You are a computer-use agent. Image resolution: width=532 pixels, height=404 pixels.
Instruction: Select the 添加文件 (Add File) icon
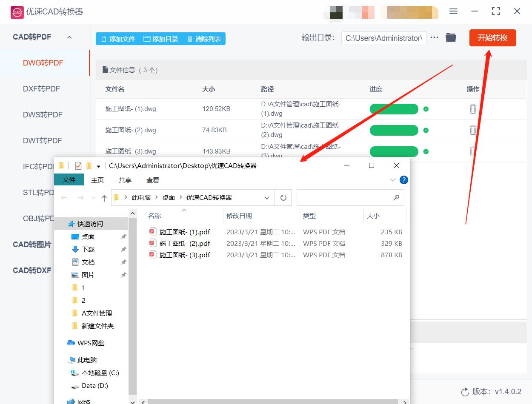(x=103, y=38)
